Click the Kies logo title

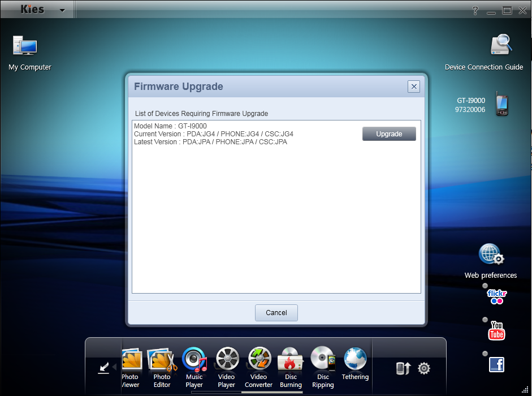click(32, 9)
